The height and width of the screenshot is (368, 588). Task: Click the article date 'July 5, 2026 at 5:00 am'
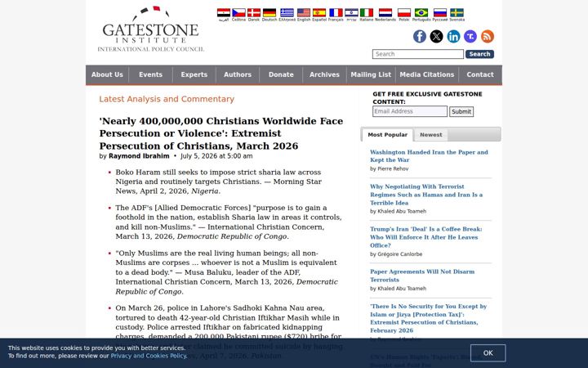coord(216,156)
